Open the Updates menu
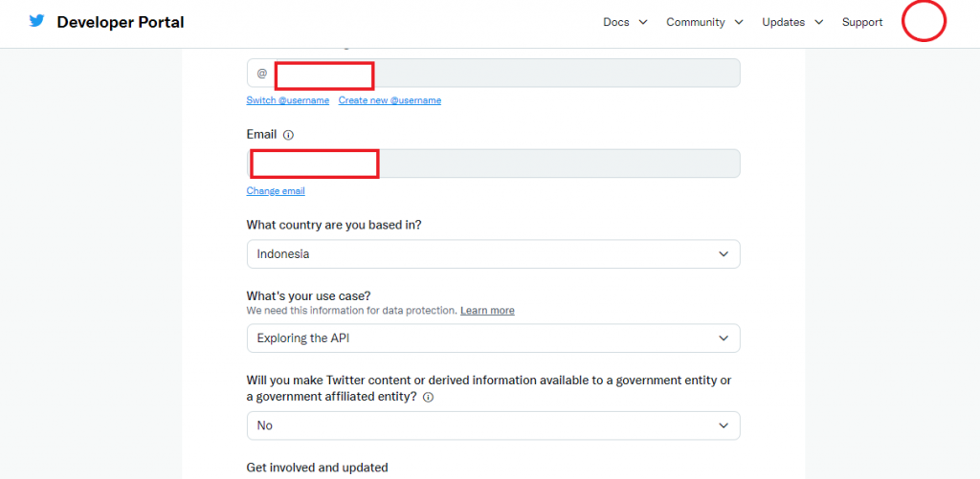Screen dimensions: 980x479 tap(783, 23)
